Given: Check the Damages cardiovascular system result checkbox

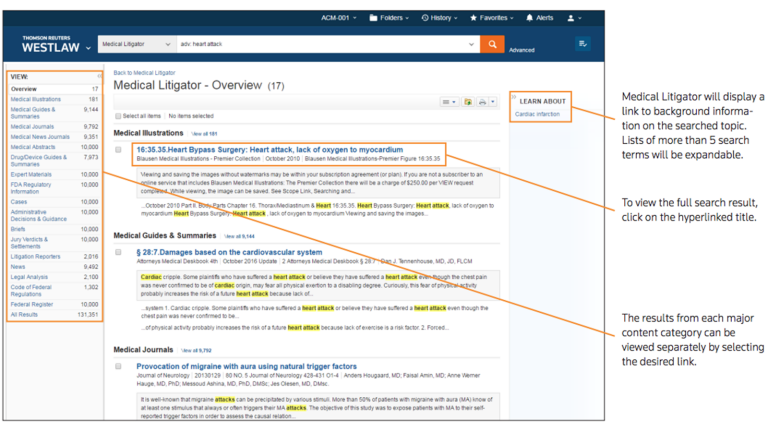Looking at the screenshot, I should [118, 252].
